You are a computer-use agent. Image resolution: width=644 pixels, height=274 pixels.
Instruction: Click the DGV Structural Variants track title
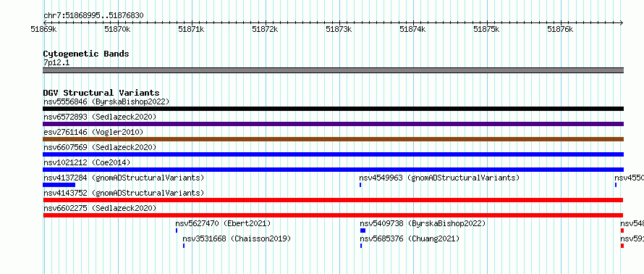click(x=101, y=93)
